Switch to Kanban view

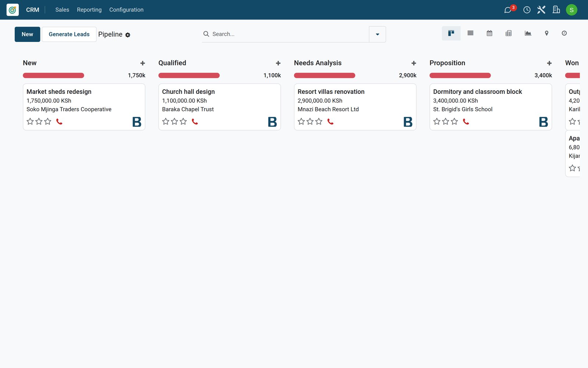pyautogui.click(x=451, y=33)
